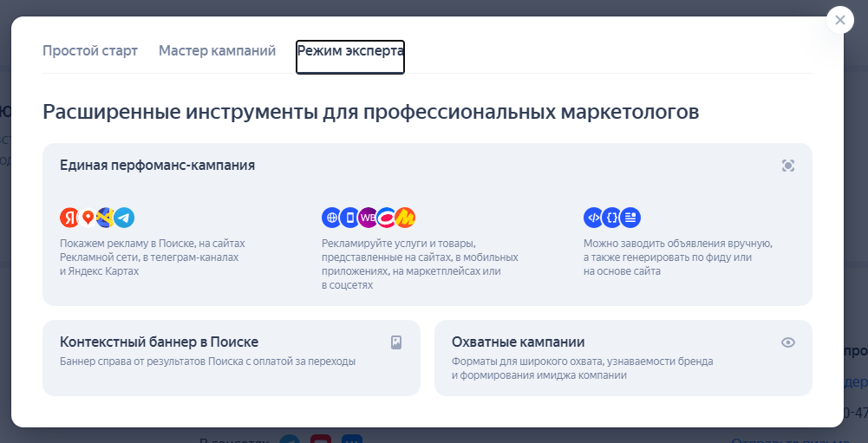
Task: Click the curly braces feed icon
Action: tap(612, 218)
